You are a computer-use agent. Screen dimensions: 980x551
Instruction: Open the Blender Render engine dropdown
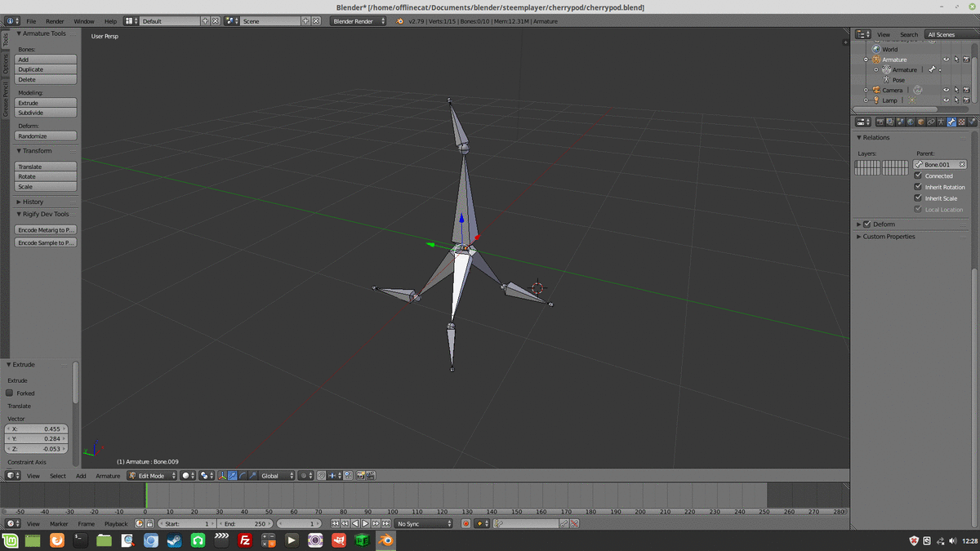[359, 21]
